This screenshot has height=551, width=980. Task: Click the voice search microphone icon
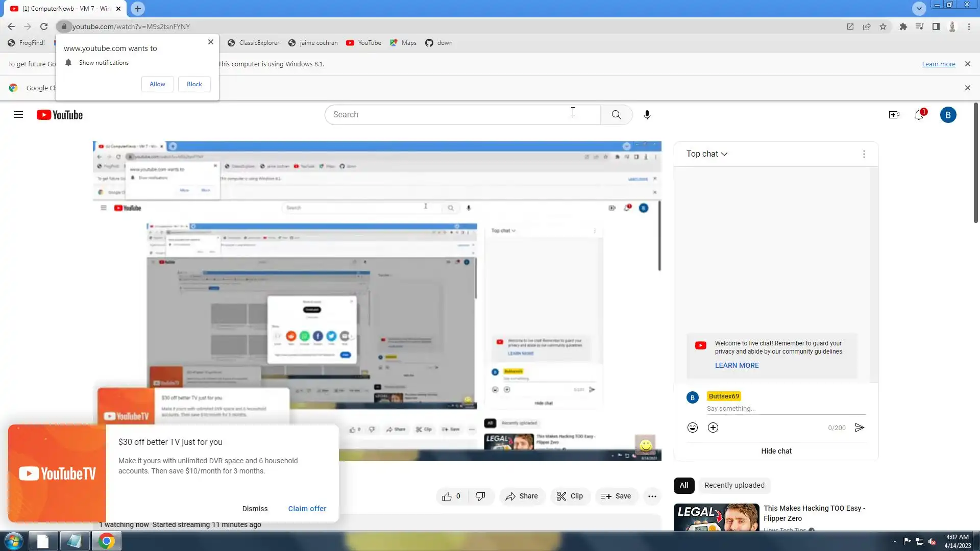pos(647,115)
